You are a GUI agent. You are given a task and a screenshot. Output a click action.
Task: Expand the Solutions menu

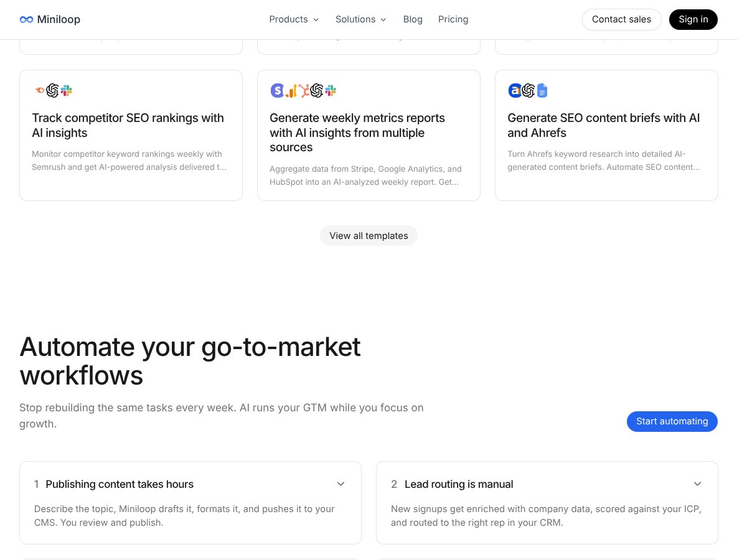click(x=361, y=19)
